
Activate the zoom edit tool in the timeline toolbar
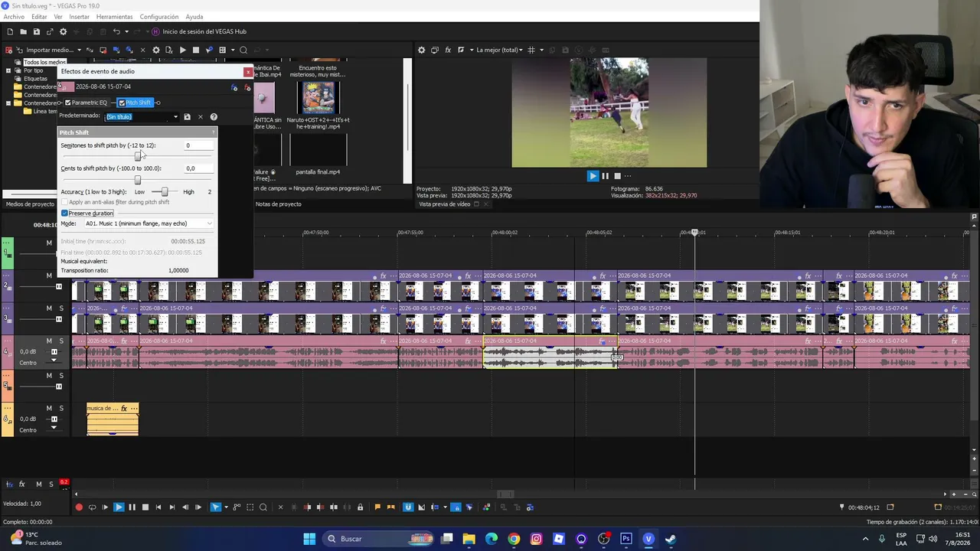point(263,507)
